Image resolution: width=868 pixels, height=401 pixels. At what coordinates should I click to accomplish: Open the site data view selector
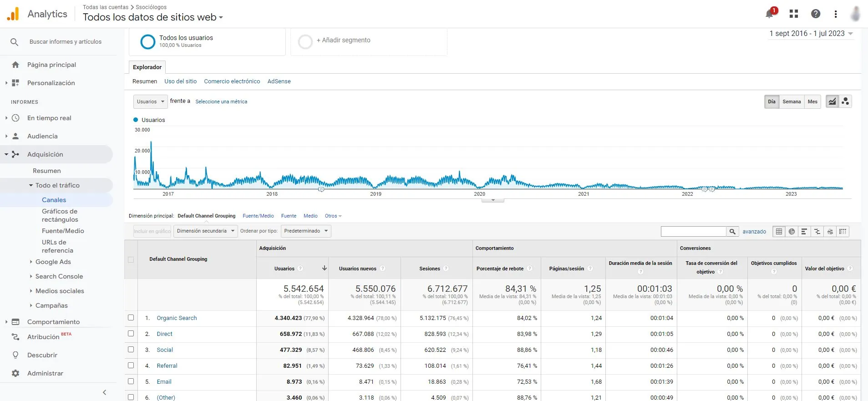point(153,17)
